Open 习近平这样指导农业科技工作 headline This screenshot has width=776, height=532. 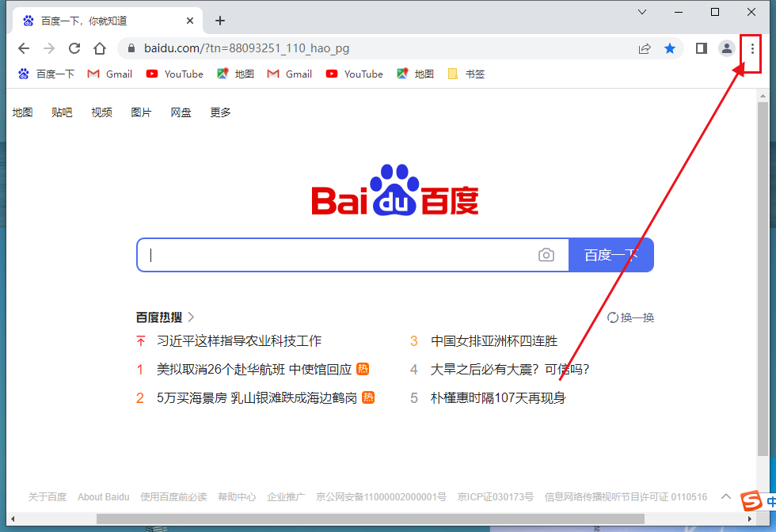coord(239,341)
